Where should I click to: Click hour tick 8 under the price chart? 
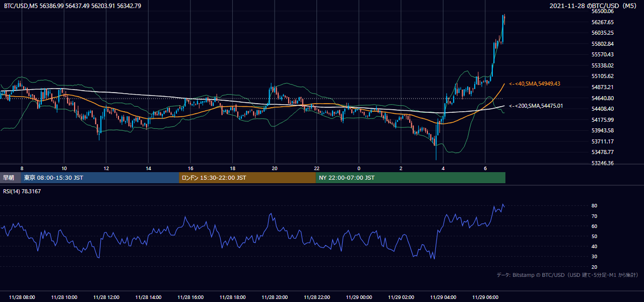click(22, 168)
